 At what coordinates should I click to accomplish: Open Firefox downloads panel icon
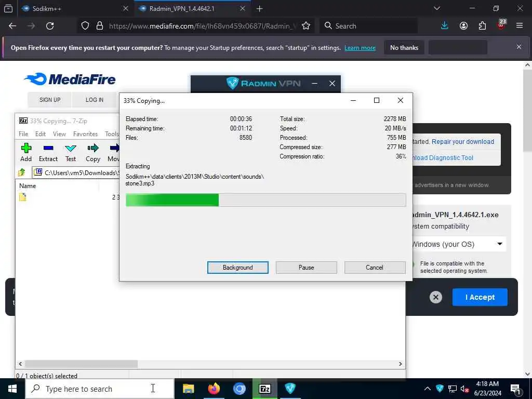coord(445,26)
